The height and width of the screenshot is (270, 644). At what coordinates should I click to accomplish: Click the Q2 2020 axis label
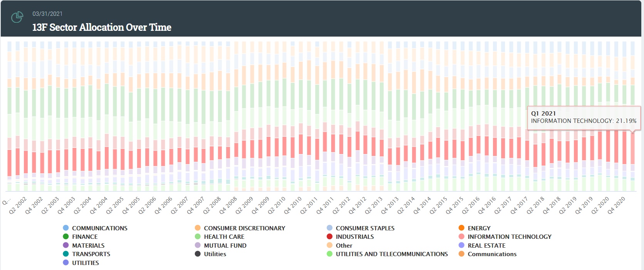click(x=600, y=205)
